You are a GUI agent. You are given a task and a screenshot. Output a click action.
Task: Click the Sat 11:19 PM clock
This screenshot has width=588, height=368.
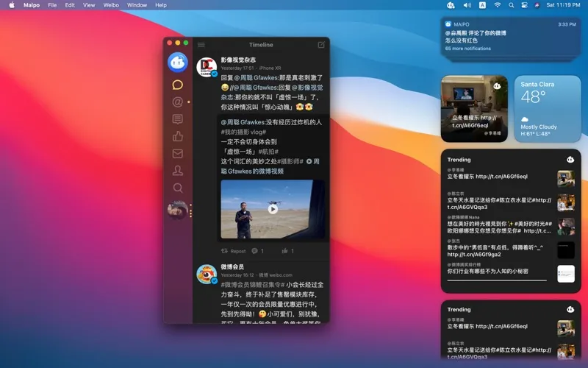point(563,5)
